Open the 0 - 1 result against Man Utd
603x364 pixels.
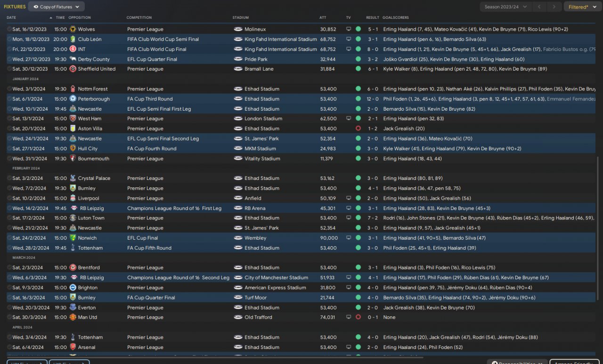pos(373,317)
